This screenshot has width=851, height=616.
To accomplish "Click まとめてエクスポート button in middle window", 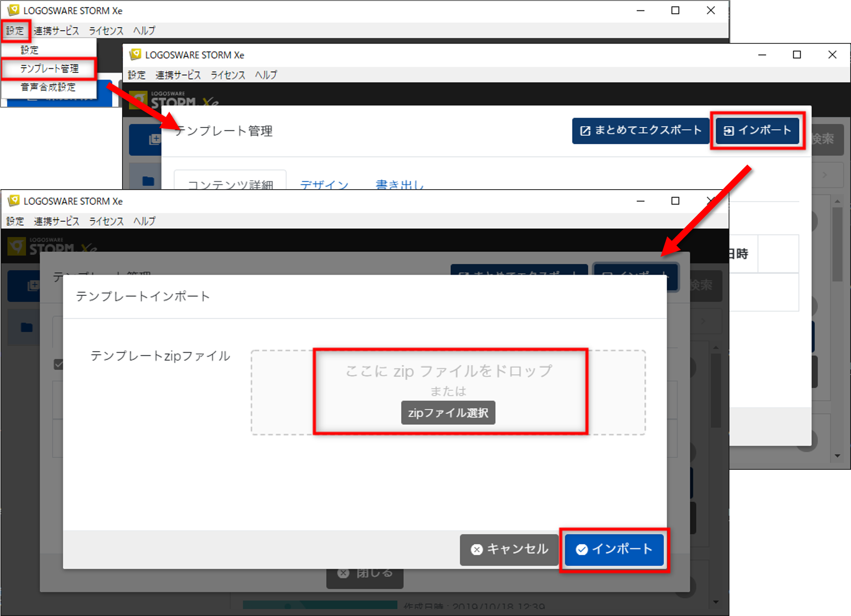I will tap(640, 130).
